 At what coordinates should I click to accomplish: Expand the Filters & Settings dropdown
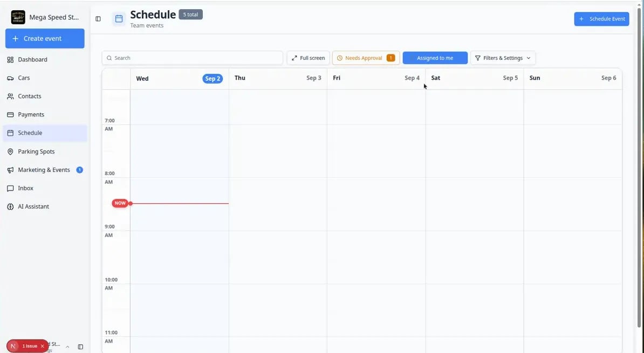pyautogui.click(x=503, y=58)
